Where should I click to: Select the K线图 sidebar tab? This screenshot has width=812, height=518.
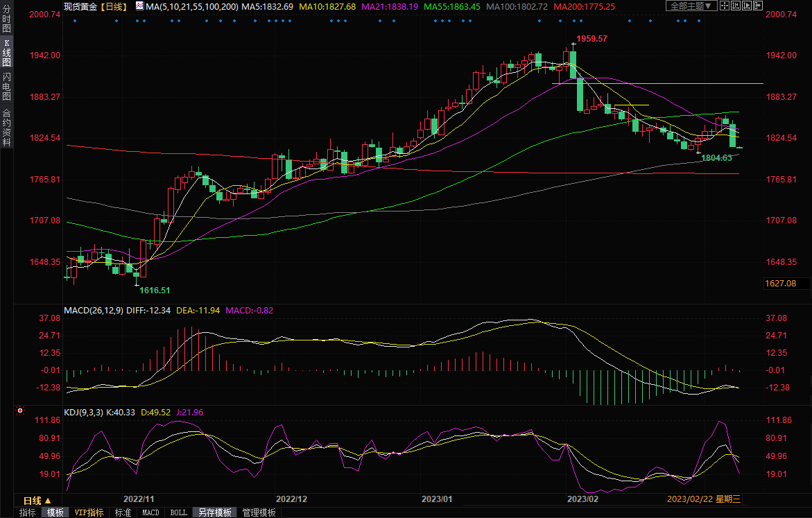click(x=6, y=57)
